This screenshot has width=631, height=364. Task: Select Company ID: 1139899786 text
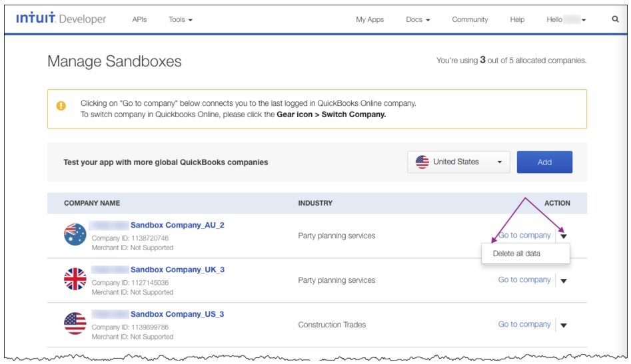130,327
